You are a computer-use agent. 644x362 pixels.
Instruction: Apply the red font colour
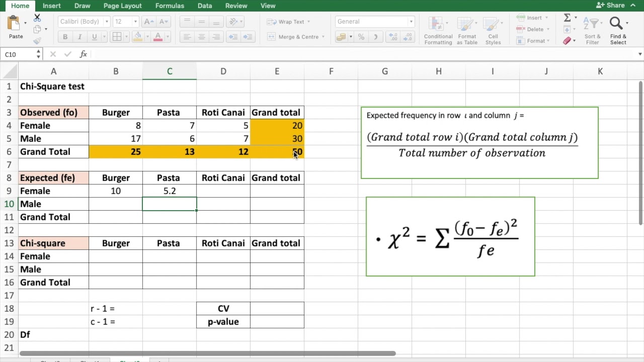pyautogui.click(x=158, y=37)
